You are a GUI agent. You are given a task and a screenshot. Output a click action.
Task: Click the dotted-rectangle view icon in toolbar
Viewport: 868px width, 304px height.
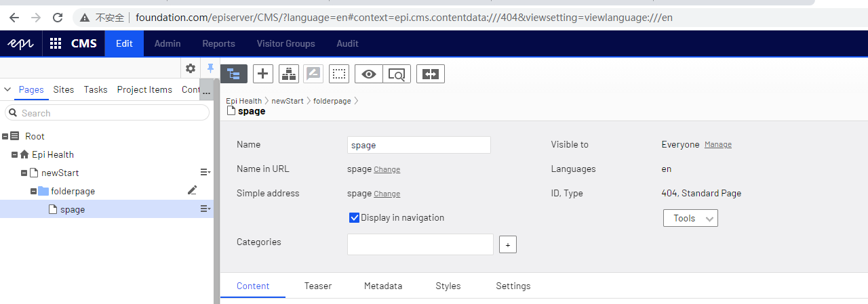(339, 74)
